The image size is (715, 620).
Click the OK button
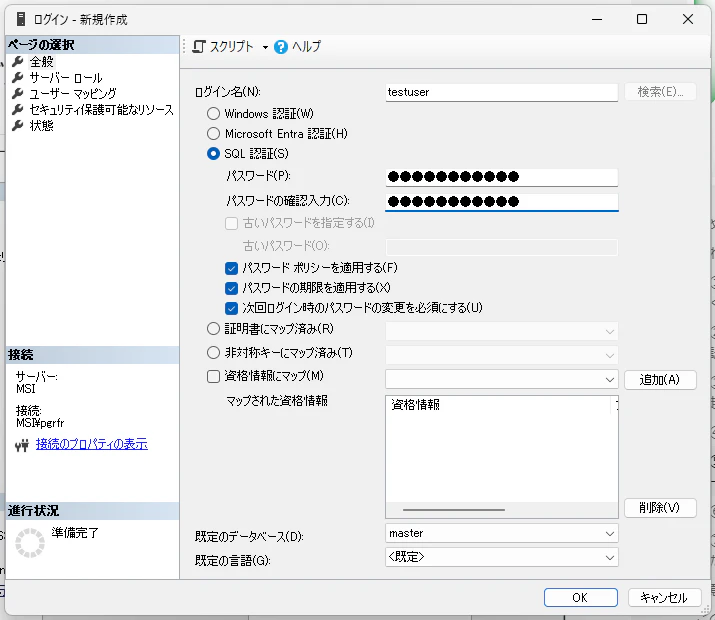click(x=580, y=598)
